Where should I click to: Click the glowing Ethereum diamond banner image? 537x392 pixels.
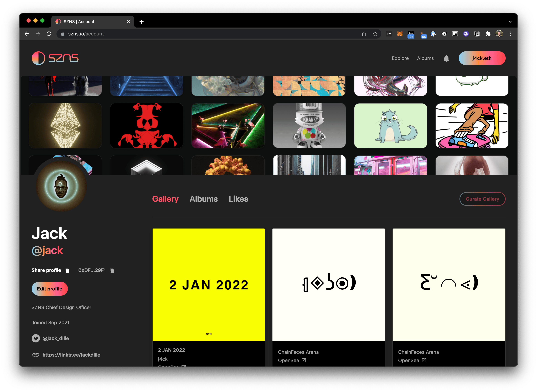[x=65, y=125]
